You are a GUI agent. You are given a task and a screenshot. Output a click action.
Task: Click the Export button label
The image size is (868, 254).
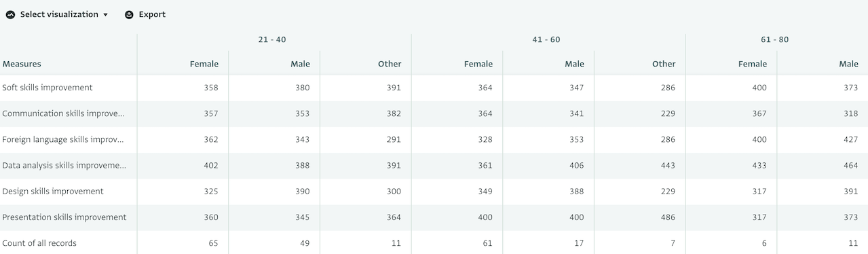coord(152,14)
